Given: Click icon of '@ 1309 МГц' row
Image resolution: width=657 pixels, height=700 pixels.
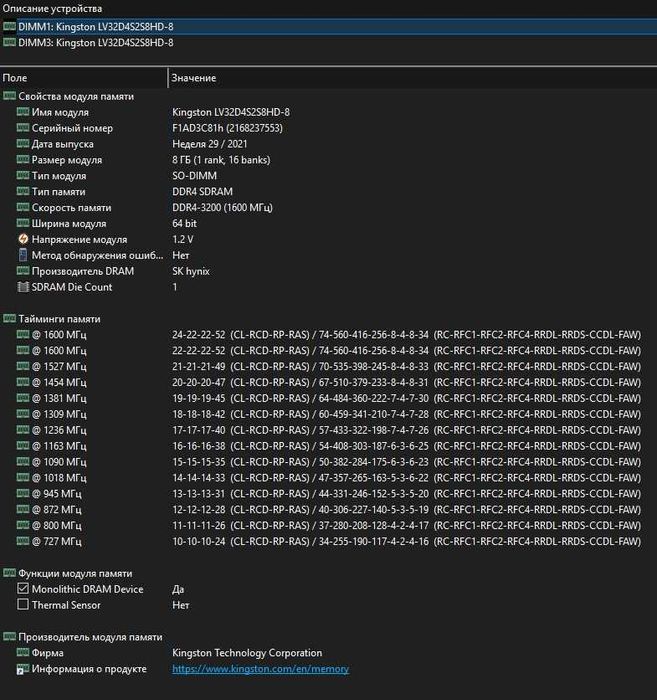Looking at the screenshot, I should pyautogui.click(x=23, y=414).
